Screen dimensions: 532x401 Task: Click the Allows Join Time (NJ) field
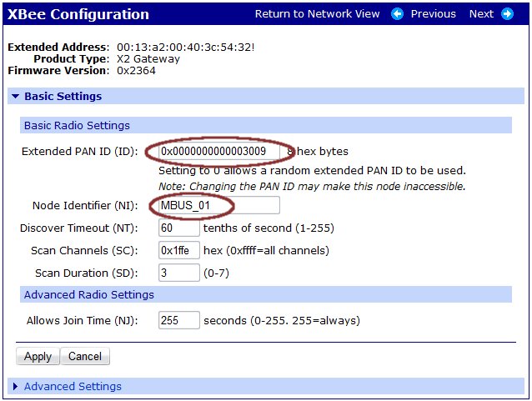click(x=178, y=320)
